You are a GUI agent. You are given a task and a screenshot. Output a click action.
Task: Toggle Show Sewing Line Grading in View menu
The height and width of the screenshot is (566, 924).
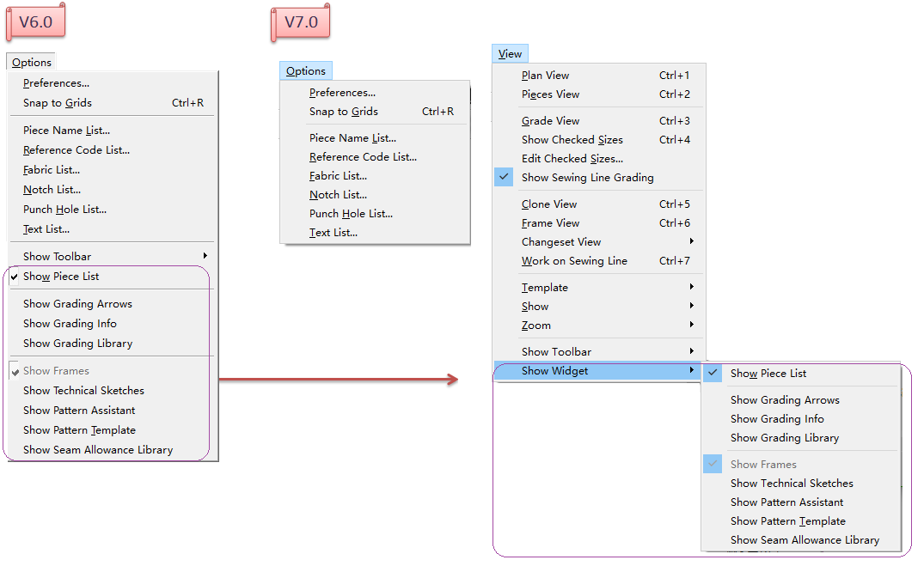(x=587, y=178)
